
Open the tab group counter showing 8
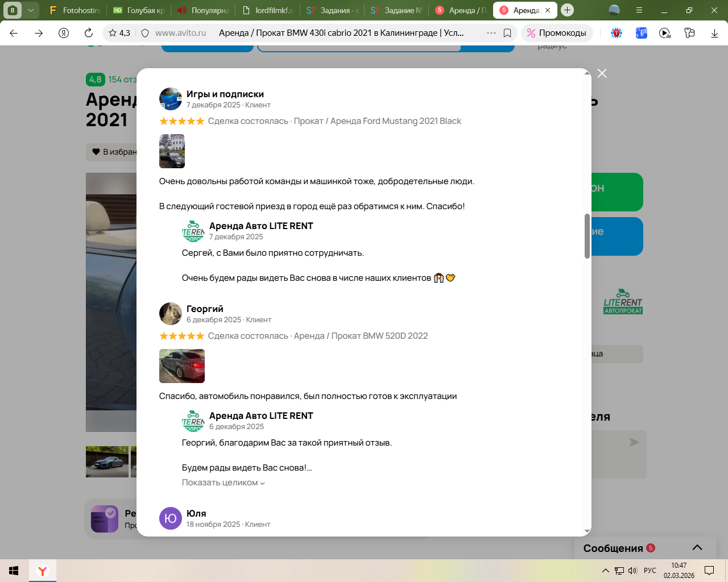(13, 10)
